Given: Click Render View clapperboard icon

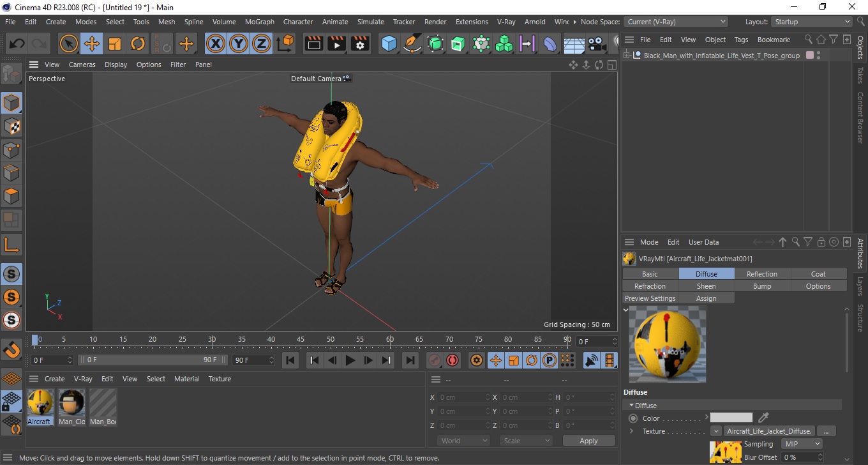Looking at the screenshot, I should pyautogui.click(x=314, y=44).
